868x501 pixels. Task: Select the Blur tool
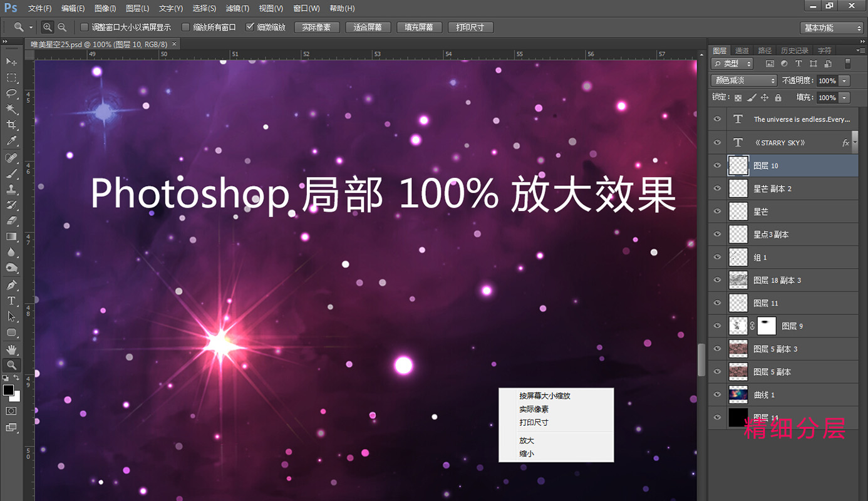tap(11, 252)
